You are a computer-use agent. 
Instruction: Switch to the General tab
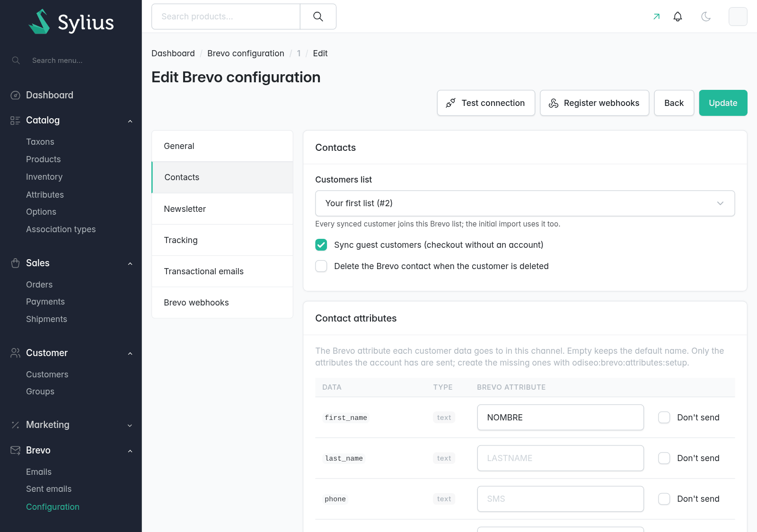tap(222, 146)
